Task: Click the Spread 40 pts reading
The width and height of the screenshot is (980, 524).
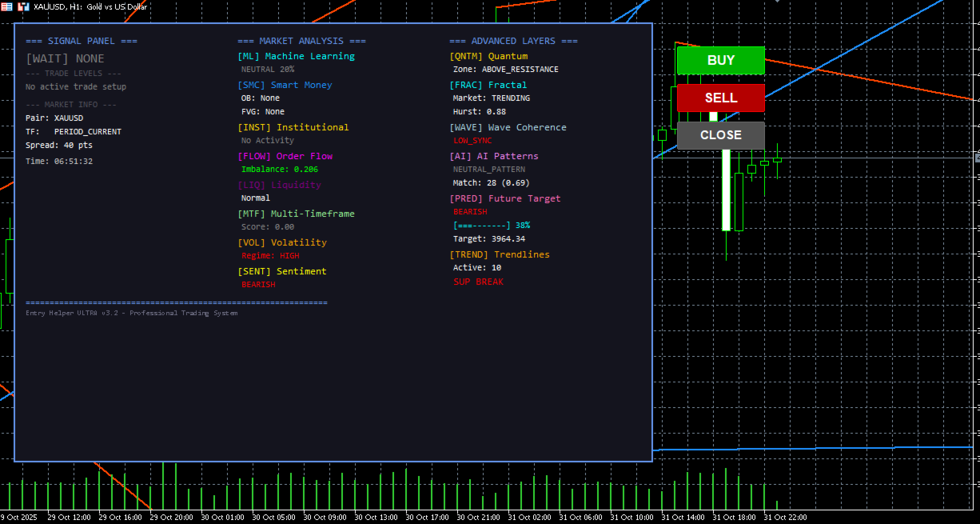Action: [x=59, y=146]
